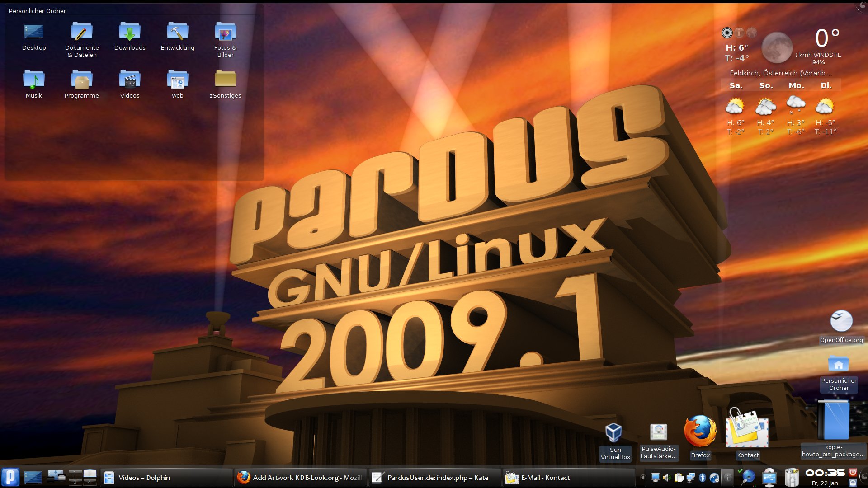This screenshot has width=868, height=488.
Task: Click Monday's snow cloud forecast icon
Action: tap(796, 104)
